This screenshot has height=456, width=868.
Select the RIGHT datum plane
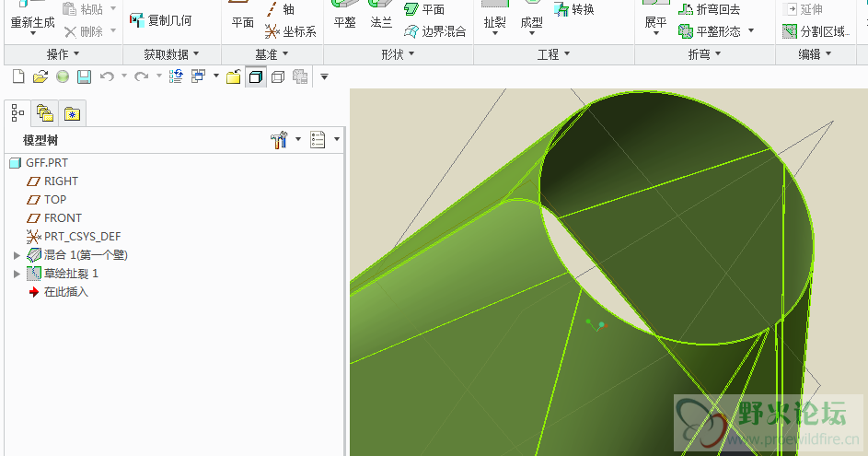(52, 181)
